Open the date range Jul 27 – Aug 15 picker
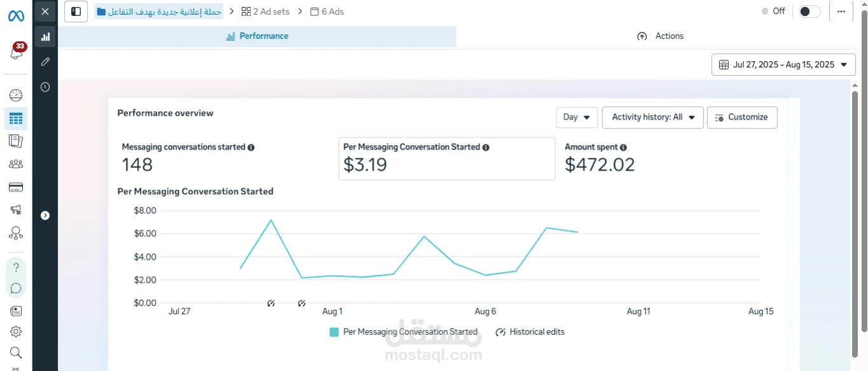Viewport: 868px width, 371px height. [x=783, y=64]
